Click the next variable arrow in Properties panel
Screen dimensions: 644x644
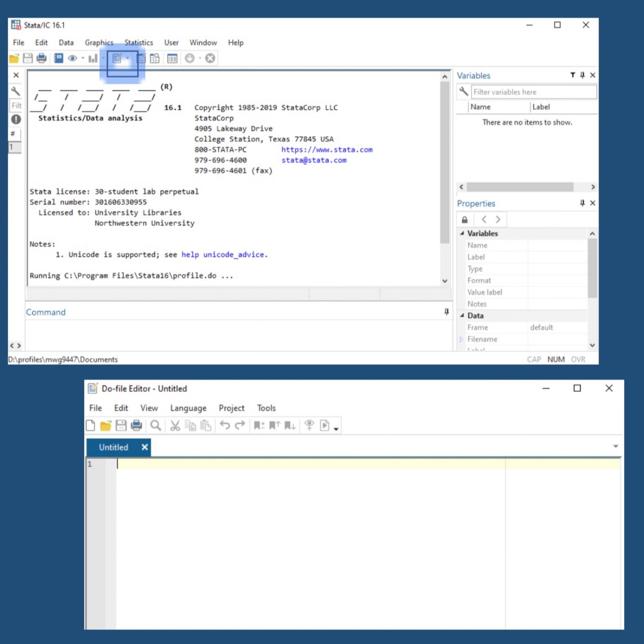[498, 220]
